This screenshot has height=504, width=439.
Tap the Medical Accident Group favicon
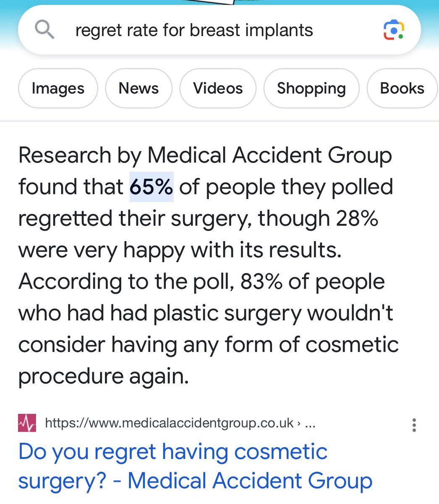click(x=27, y=423)
